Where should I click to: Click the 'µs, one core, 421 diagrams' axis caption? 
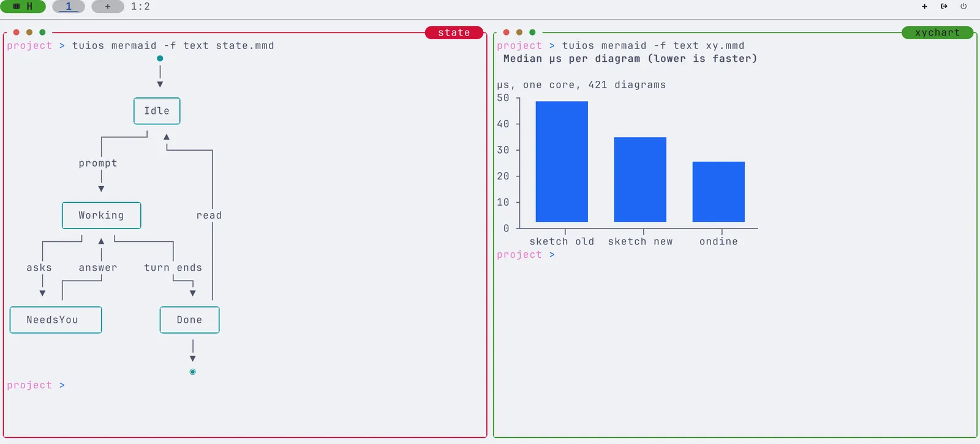click(x=581, y=85)
